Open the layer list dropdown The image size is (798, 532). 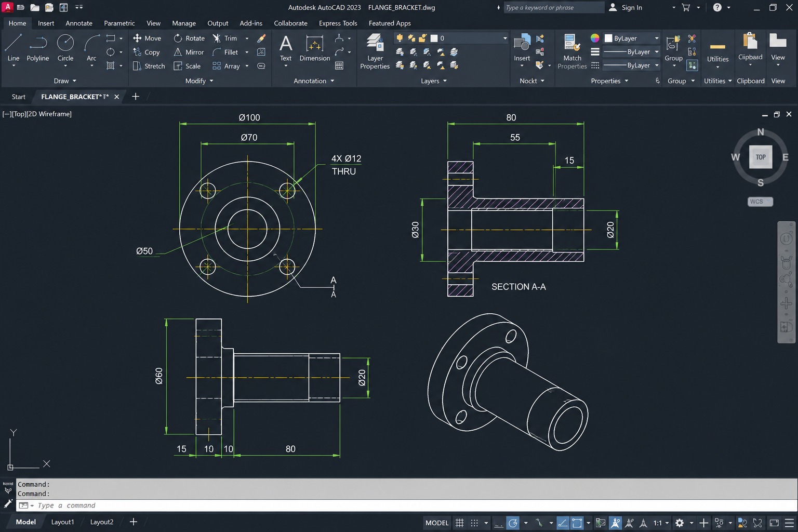[x=505, y=38]
